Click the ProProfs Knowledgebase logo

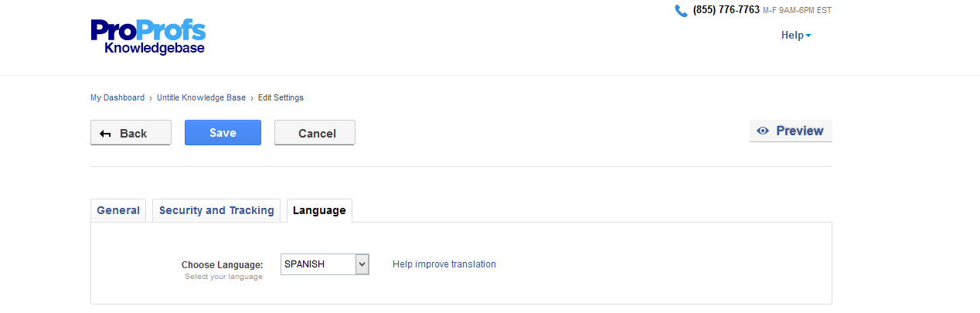click(x=148, y=36)
